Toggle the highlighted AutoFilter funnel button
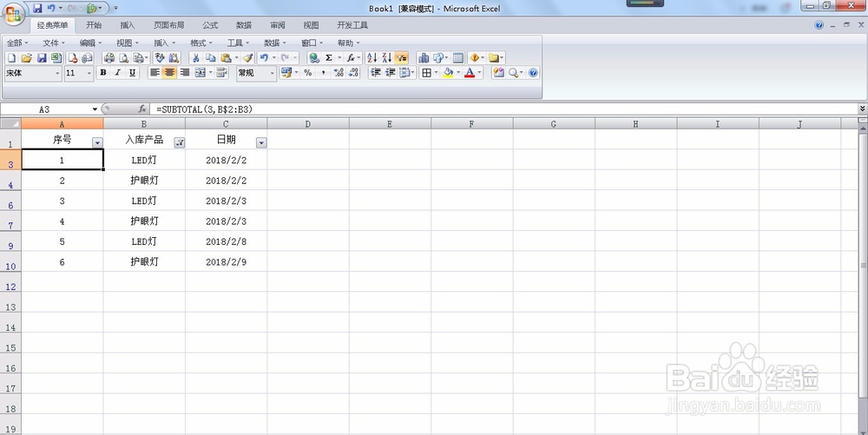This screenshot has height=435, width=868. click(x=402, y=57)
